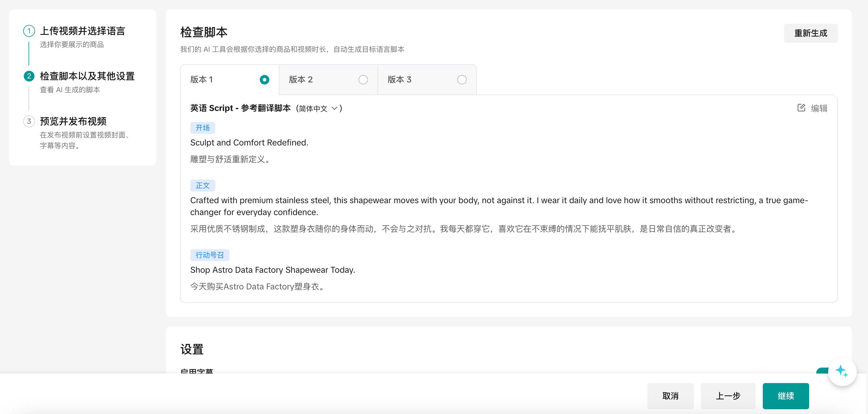Switch to the 版本 2 tab
The image size is (868, 414).
click(x=301, y=80)
